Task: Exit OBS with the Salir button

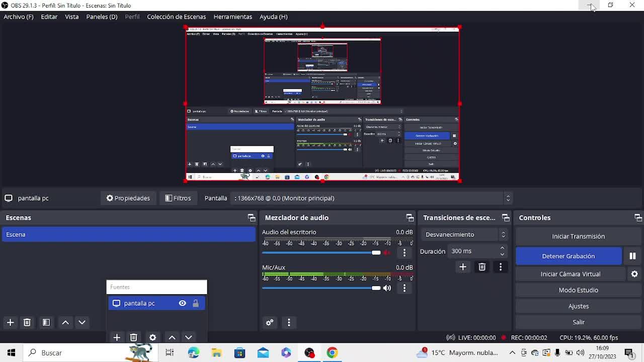Action: (x=578, y=322)
